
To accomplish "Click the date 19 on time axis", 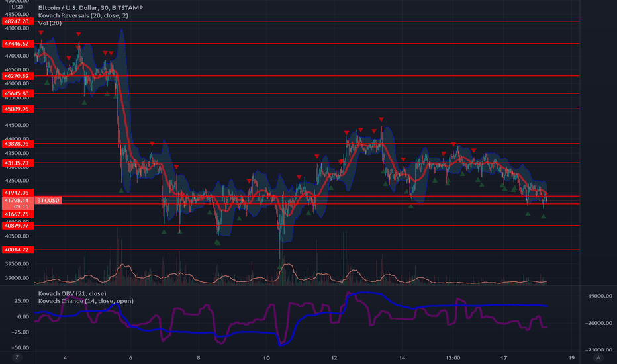I will (571, 357).
